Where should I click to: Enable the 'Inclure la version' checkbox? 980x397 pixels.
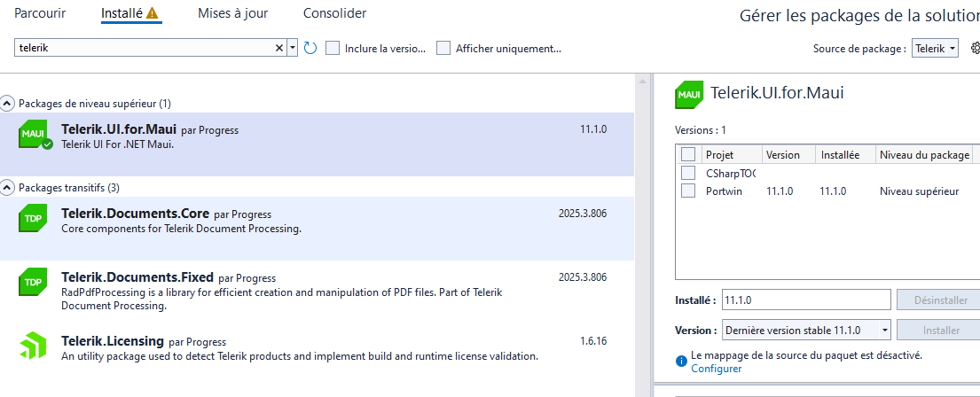[x=333, y=48]
